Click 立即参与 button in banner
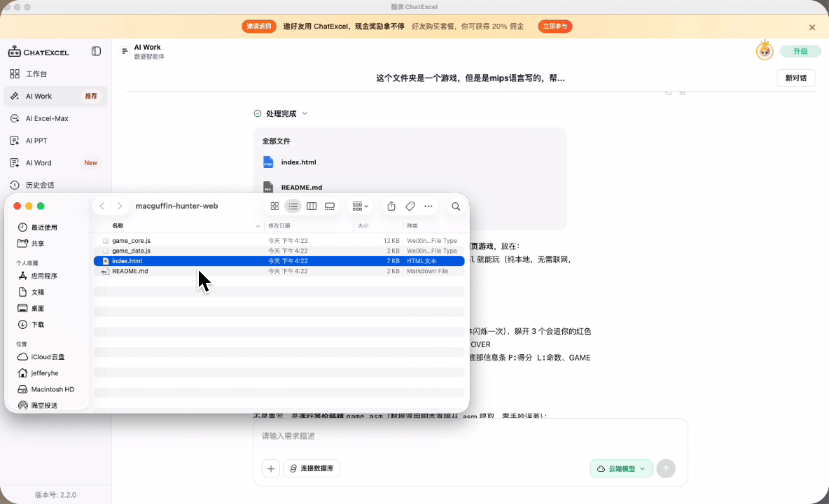The width and height of the screenshot is (829, 504). point(555,27)
